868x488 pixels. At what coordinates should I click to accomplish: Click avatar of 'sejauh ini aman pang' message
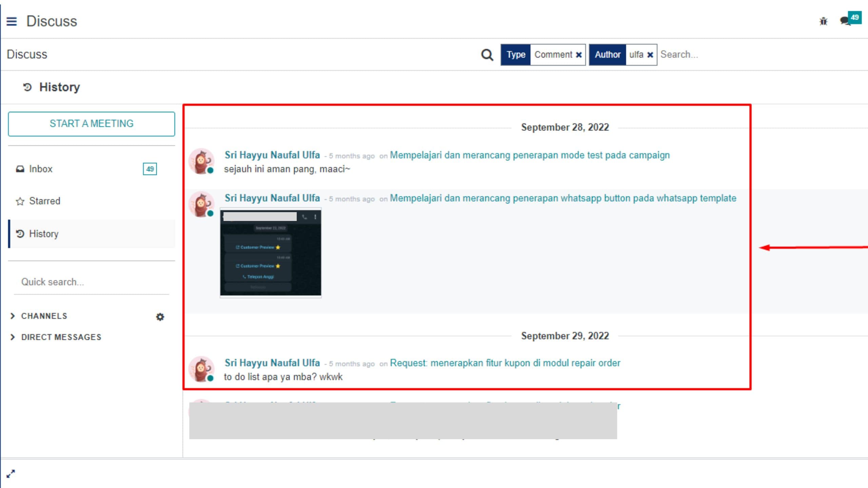pos(201,161)
